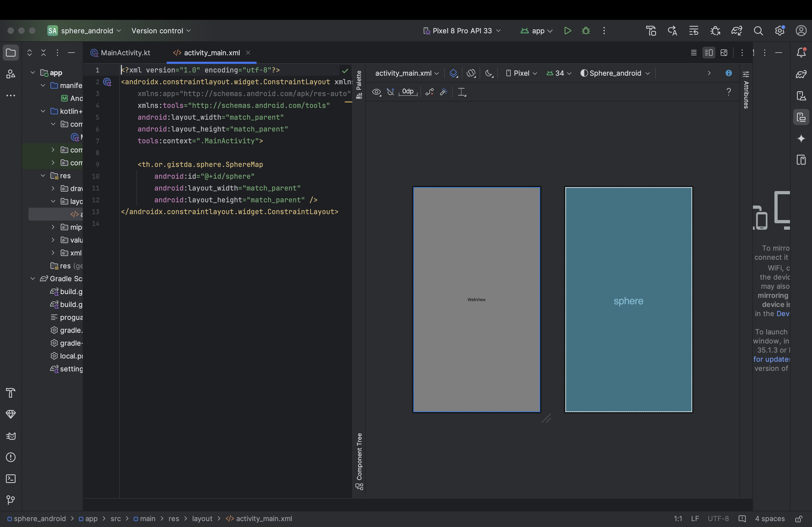Open the Terminal tool window
The width and height of the screenshot is (812, 527).
10,479
